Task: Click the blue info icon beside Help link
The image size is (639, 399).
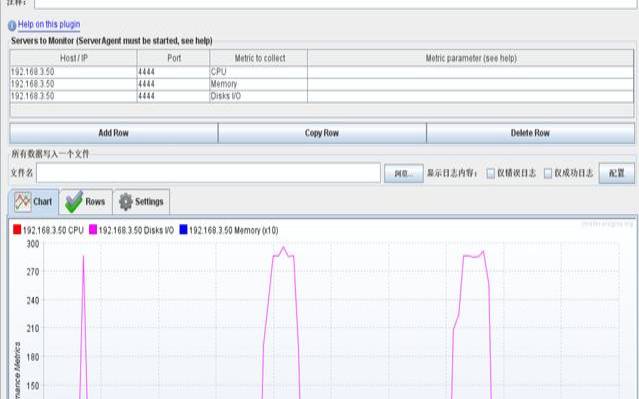Action: point(12,26)
